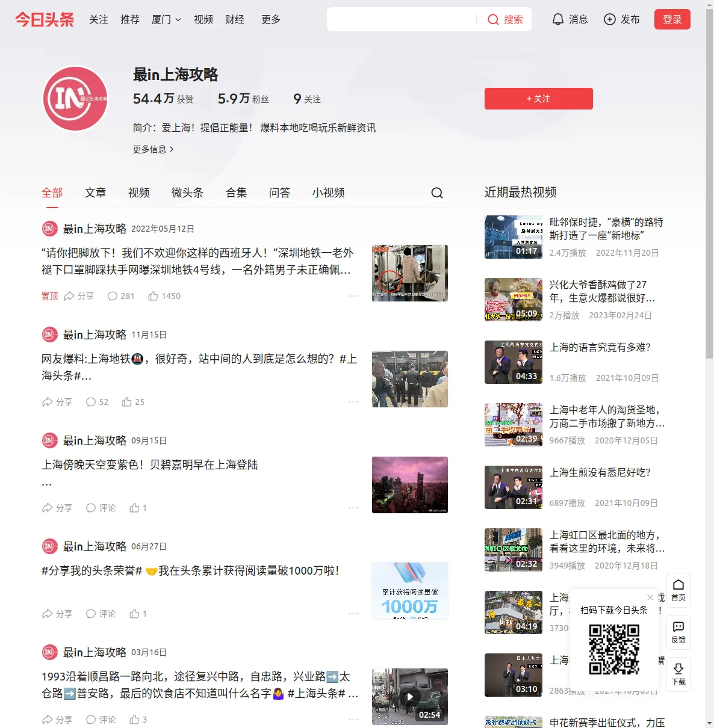
Task: Open the 网友爆料:上海地铁 post text
Action: pos(199,367)
